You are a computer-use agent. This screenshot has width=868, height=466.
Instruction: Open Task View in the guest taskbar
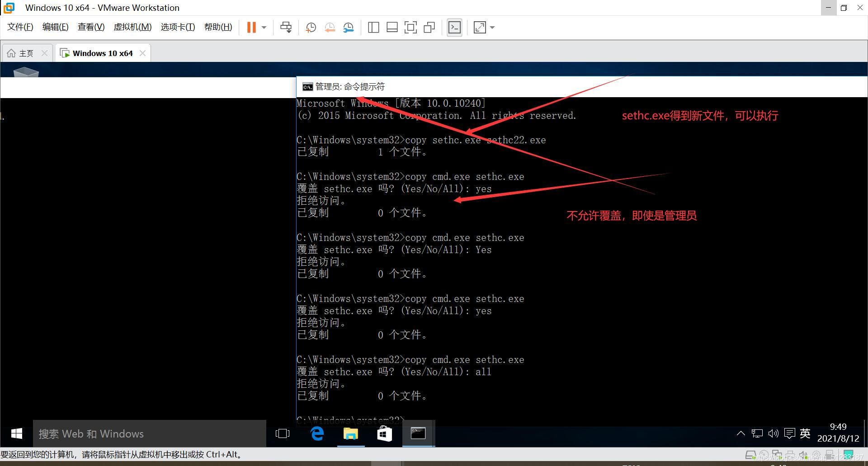[283, 434]
